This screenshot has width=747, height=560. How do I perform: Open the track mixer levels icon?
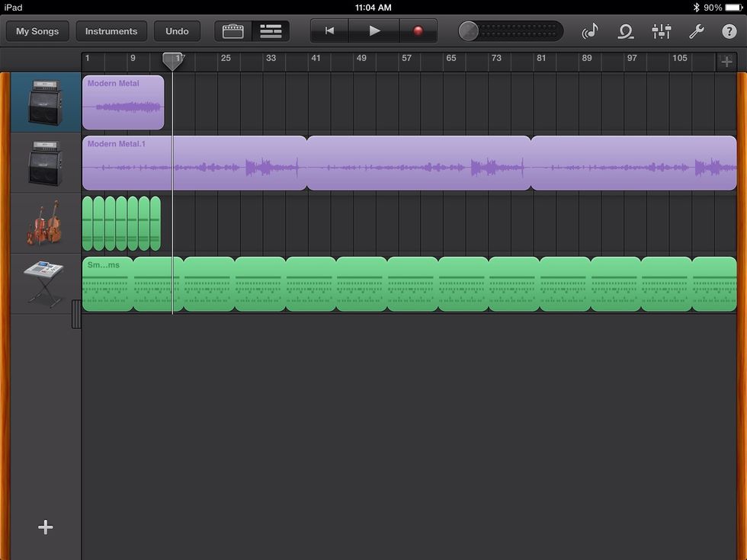(661, 31)
